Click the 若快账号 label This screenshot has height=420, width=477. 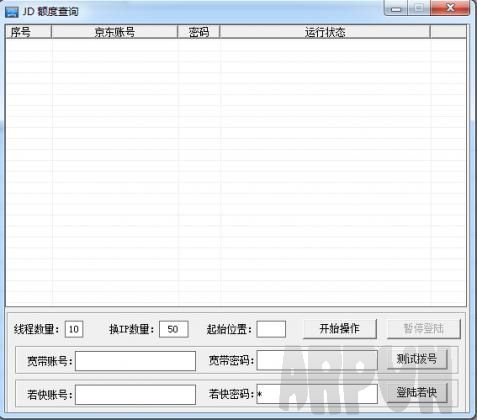(50, 395)
